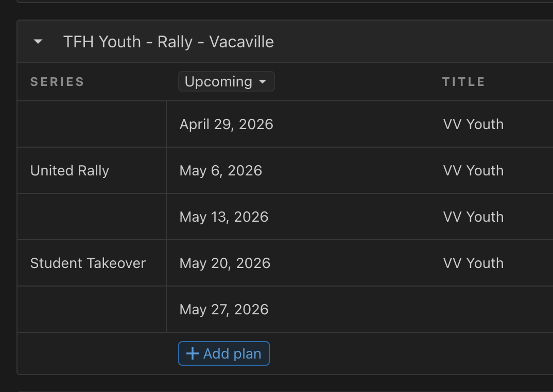Click VV Youth title for May 13
Image resolution: width=553 pixels, height=392 pixels.
[473, 217]
